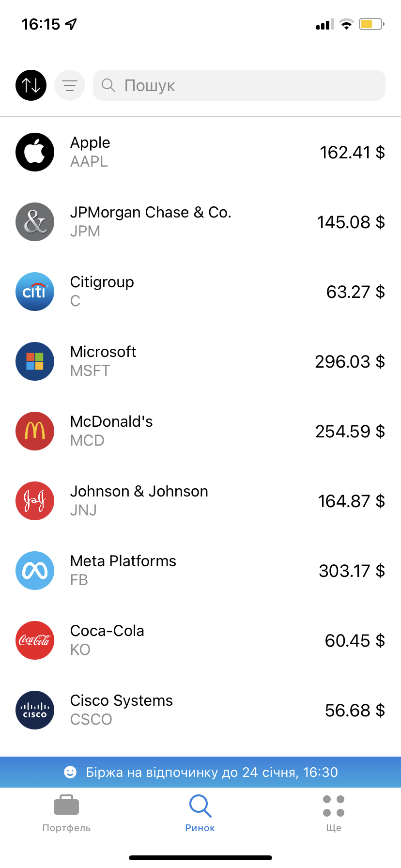Select the Coca-Cola logo icon
Screen dimensions: 401x868
tap(35, 640)
